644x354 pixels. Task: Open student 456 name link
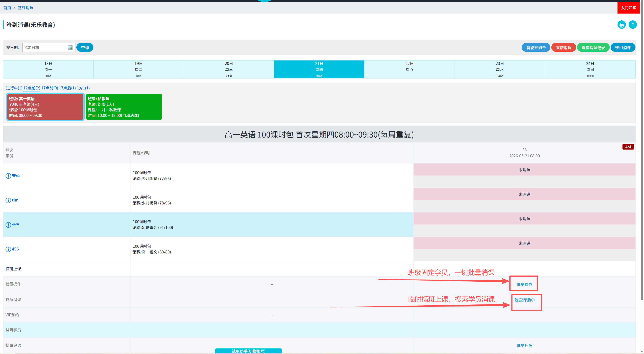tap(15, 249)
